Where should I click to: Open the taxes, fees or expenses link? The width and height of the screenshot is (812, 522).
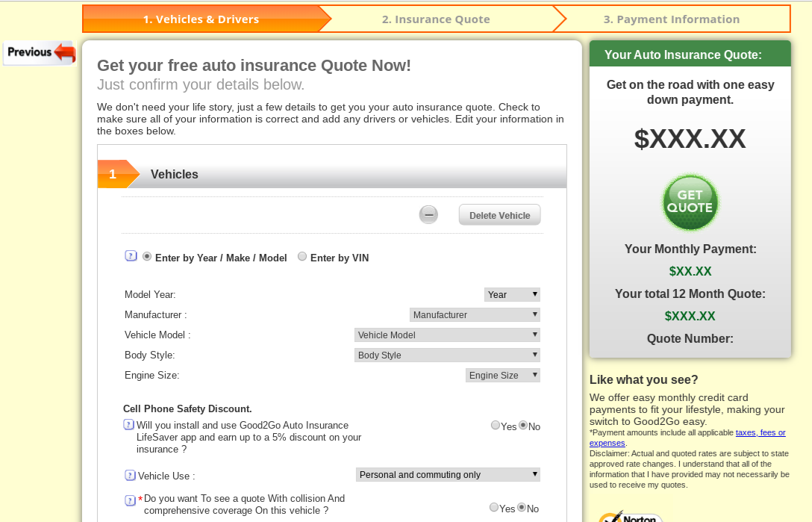pyautogui.click(x=760, y=432)
